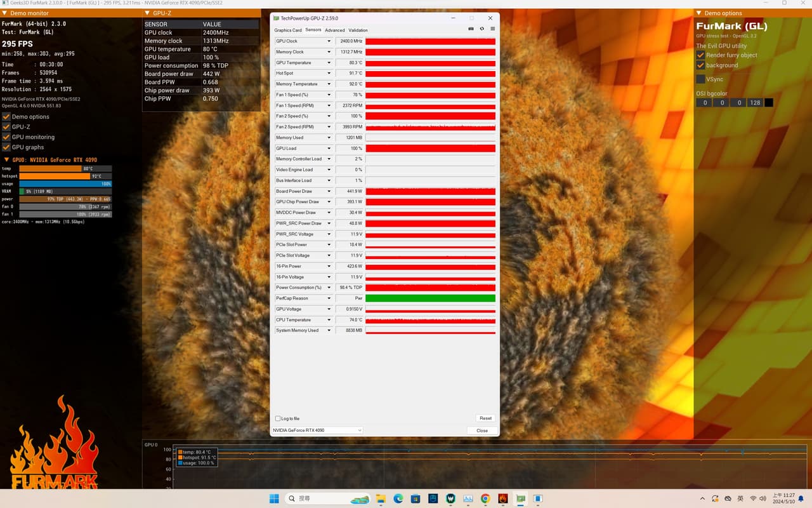Collapse the Demo options panel
This screenshot has height=508, width=812.
[699, 13]
